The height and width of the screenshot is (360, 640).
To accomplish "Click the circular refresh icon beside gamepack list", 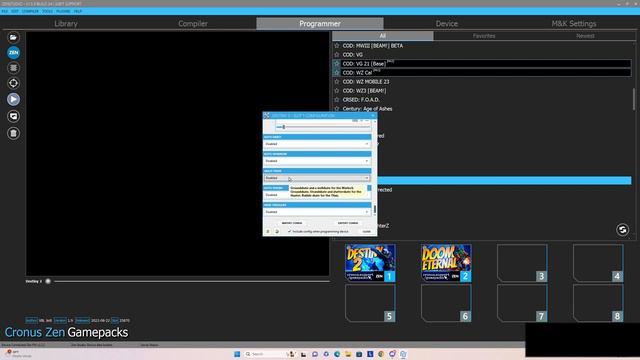I will [x=622, y=230].
